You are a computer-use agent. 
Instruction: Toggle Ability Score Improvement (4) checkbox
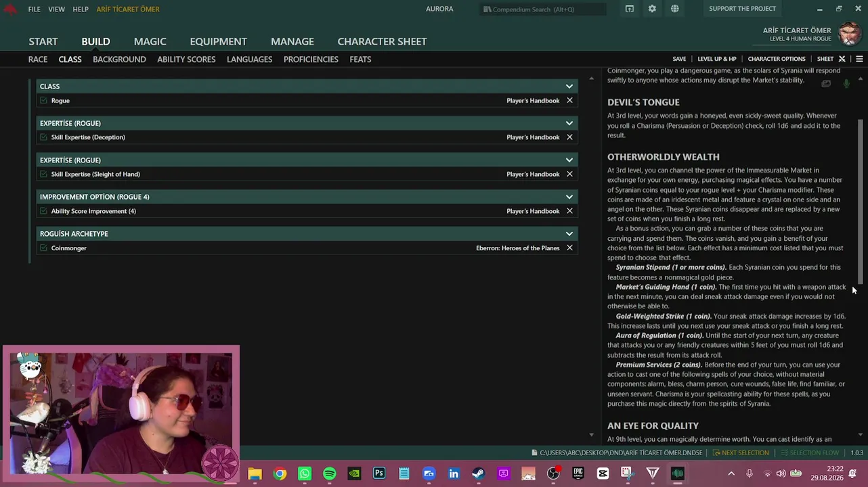tap(44, 211)
